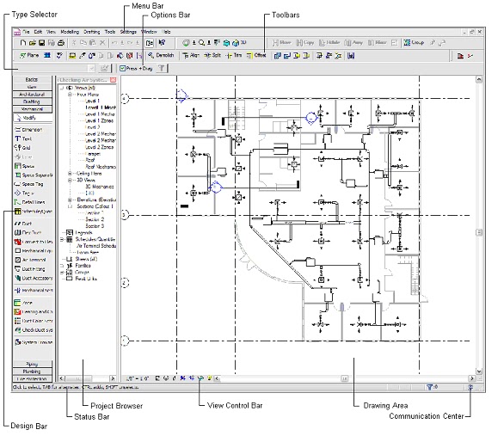Expand the Ceiling Plans tree node
Screen dimensions: 504x436
[x=70, y=174]
